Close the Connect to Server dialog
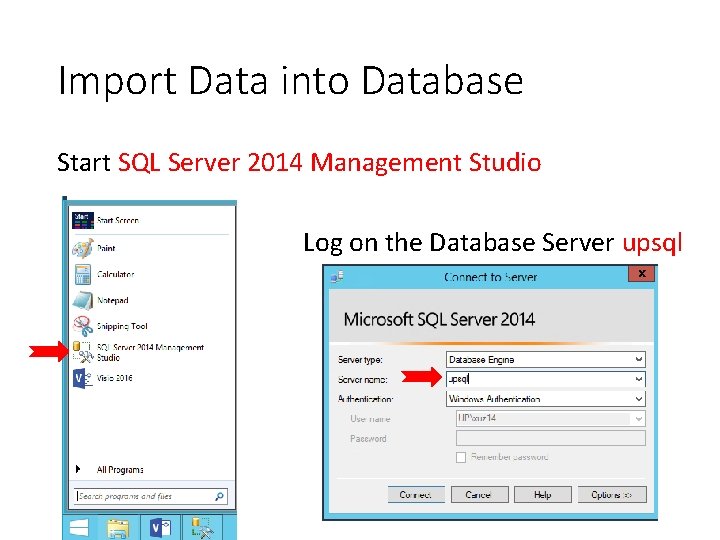The width and height of the screenshot is (720, 540). (x=641, y=274)
